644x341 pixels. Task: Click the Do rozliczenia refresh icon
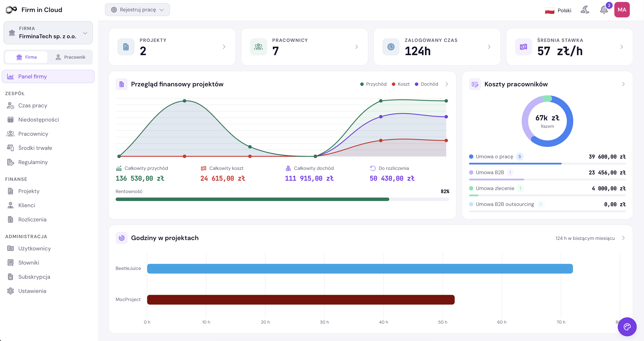pos(373,168)
